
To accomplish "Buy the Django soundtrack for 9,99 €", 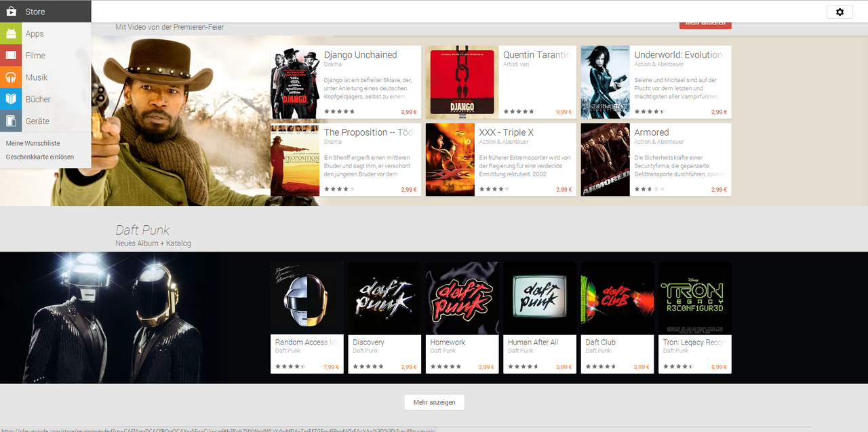I will [564, 112].
